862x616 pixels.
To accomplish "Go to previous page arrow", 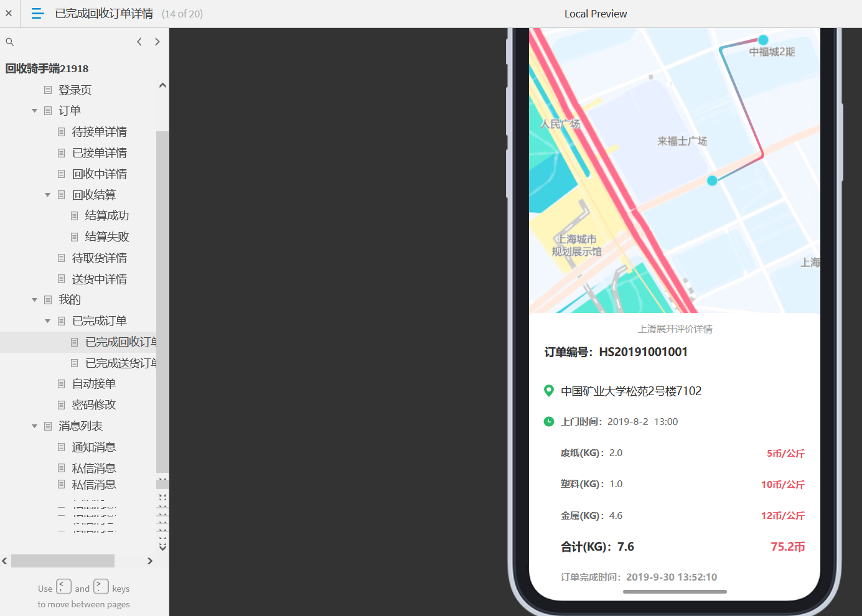I will (139, 42).
